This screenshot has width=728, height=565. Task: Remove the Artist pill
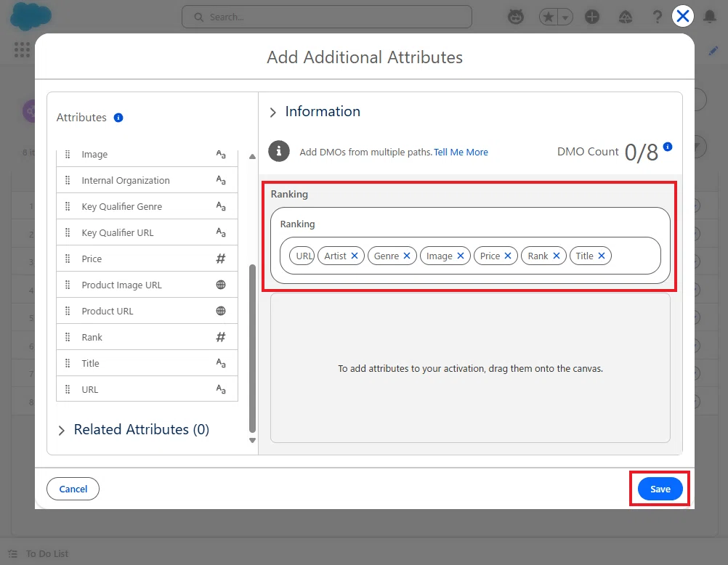tap(355, 256)
